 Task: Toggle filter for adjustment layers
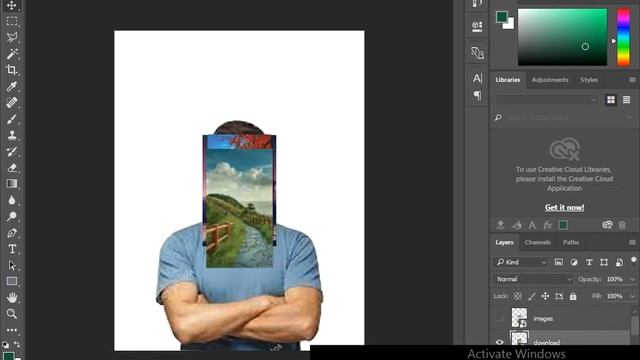[574, 262]
